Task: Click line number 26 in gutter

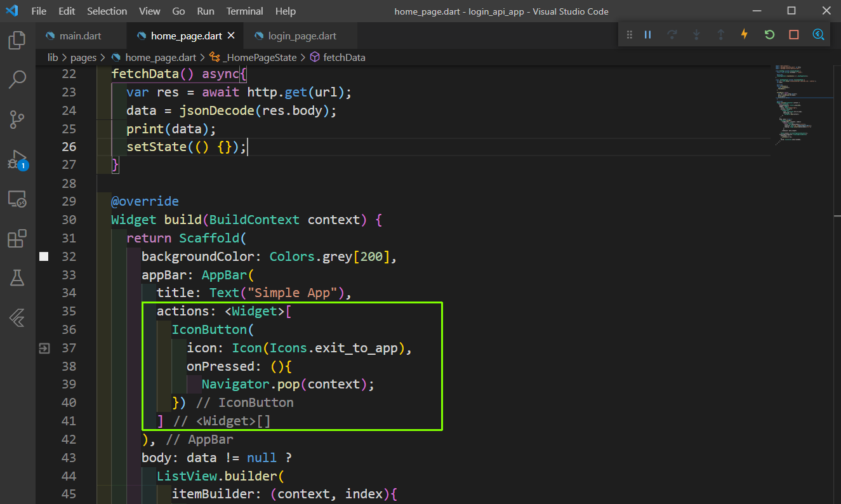Action: 69,147
